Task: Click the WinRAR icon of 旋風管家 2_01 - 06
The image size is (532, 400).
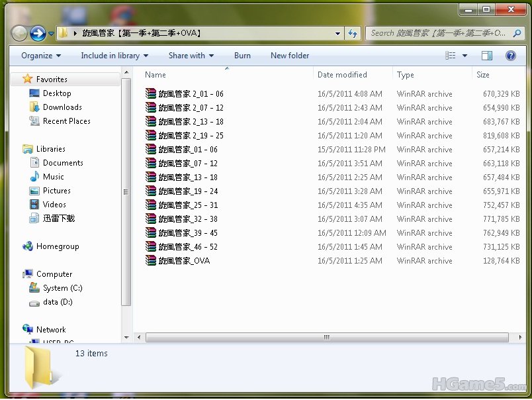Action: click(151, 94)
